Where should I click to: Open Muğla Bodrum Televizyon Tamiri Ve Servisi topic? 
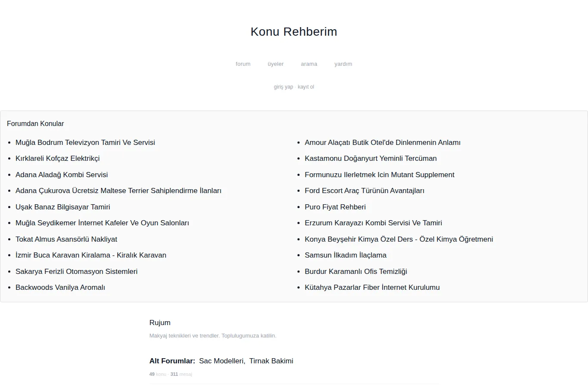pyautogui.click(x=85, y=142)
